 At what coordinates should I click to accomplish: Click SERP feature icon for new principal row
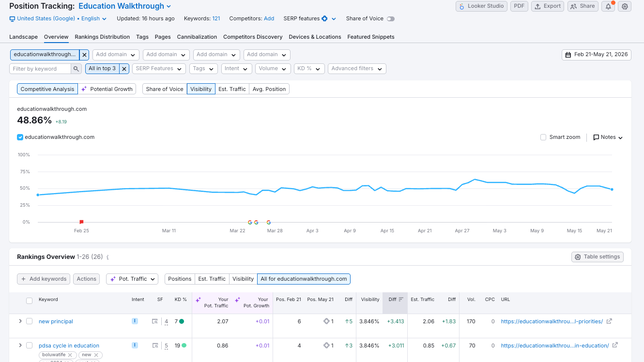155,321
